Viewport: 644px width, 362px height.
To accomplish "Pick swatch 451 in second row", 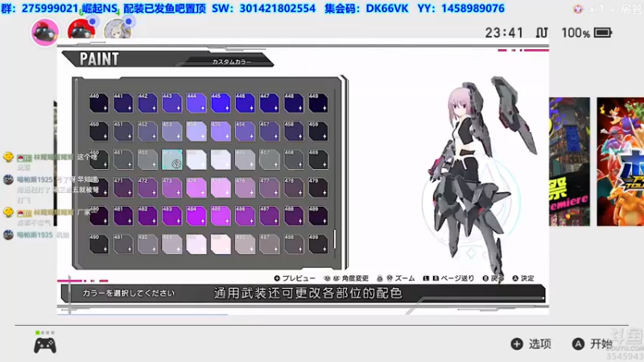I will [123, 131].
